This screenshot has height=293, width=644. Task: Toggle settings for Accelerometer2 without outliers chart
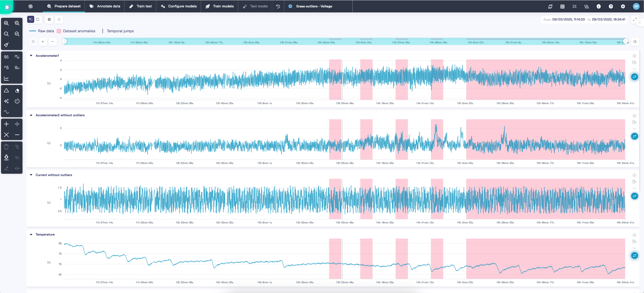(634, 136)
